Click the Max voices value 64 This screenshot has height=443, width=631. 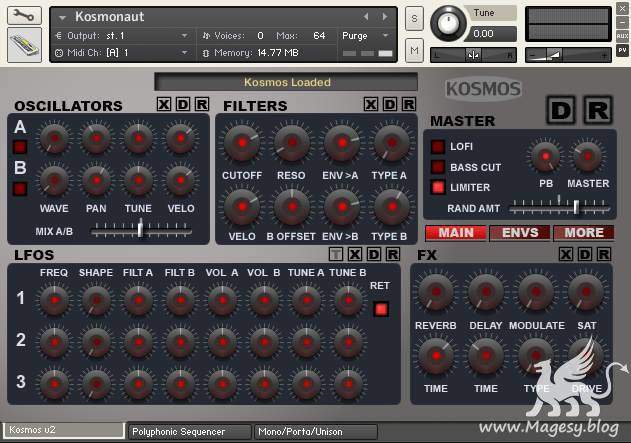click(x=319, y=36)
